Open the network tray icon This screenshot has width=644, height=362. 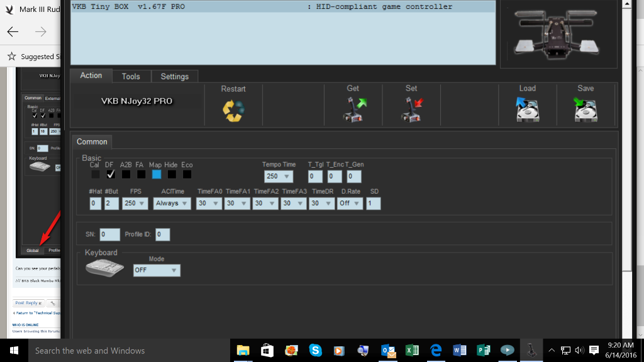coord(565,351)
